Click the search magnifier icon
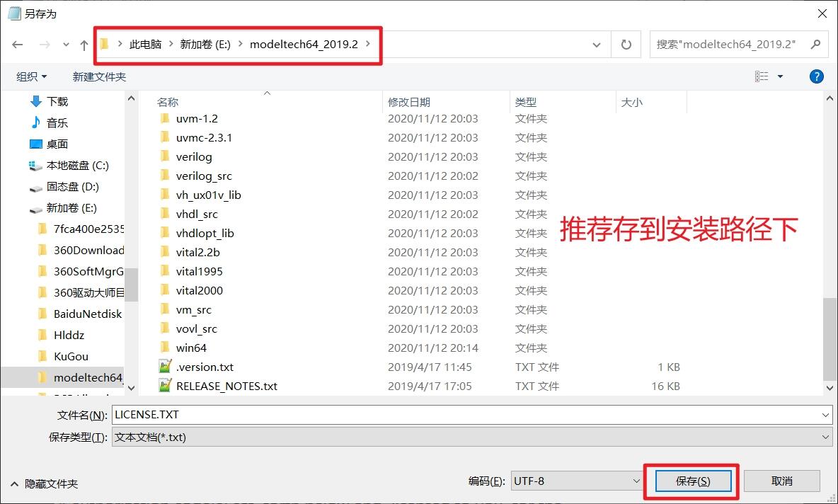 (815, 45)
